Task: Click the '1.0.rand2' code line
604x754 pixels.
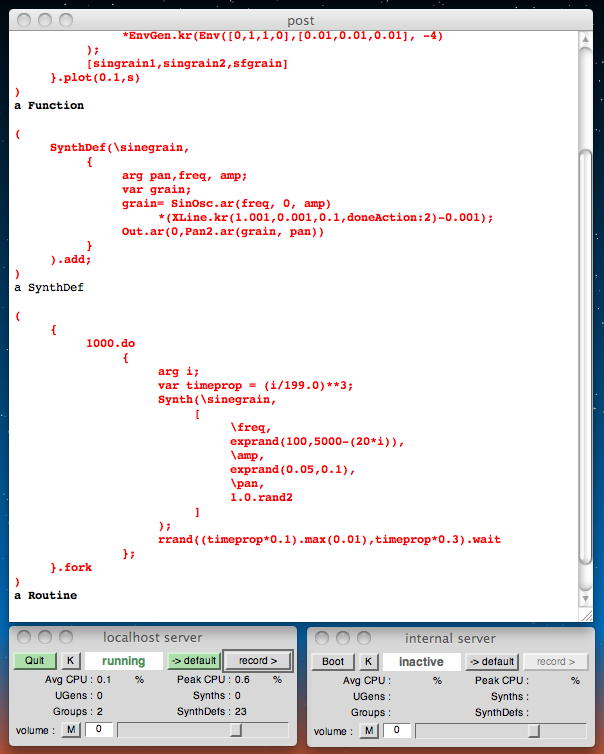Action: (261, 497)
